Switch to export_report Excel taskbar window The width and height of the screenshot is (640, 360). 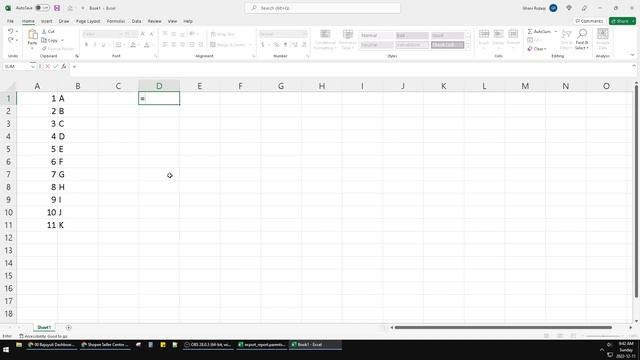pos(262,345)
